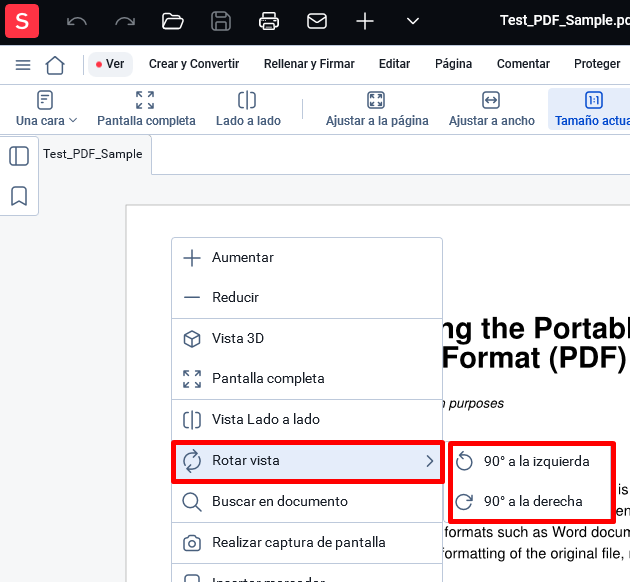
Task: Open a file with the folder icon
Action: [x=173, y=21]
